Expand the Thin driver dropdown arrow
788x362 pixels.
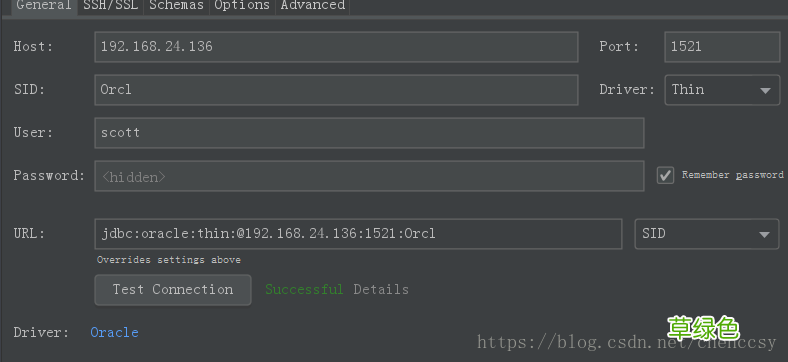tap(765, 90)
